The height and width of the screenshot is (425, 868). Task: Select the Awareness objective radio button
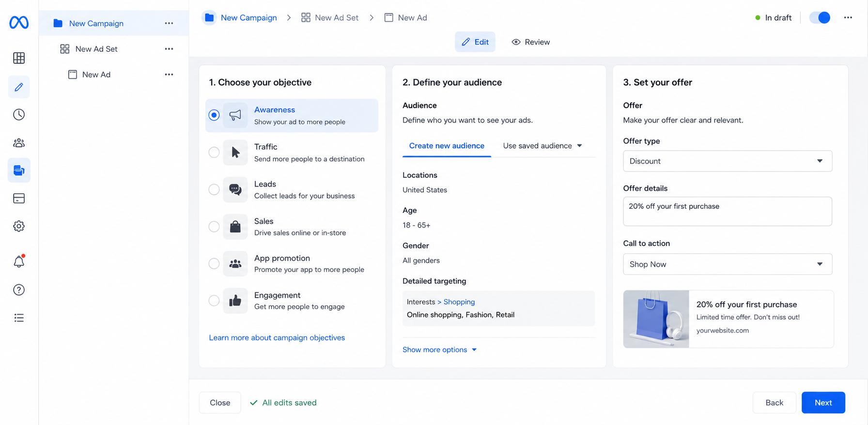(x=214, y=115)
